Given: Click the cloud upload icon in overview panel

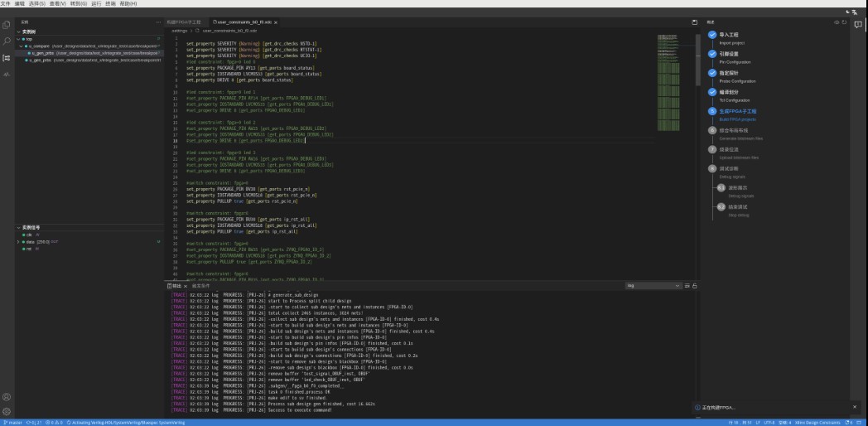Looking at the screenshot, I should [837, 22].
